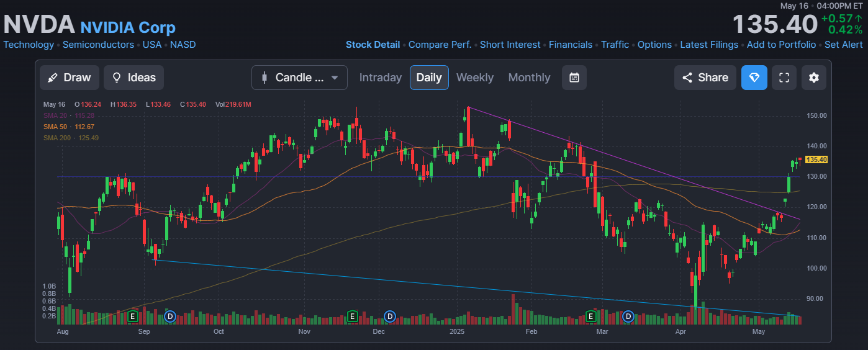Open the Stock Detail link
The width and height of the screenshot is (868, 350).
point(373,45)
